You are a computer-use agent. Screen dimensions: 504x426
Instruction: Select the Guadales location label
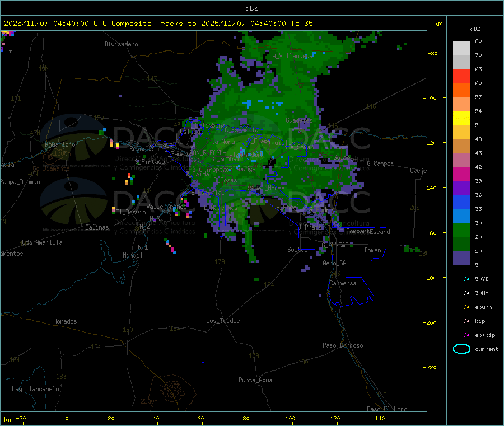[x=299, y=120]
